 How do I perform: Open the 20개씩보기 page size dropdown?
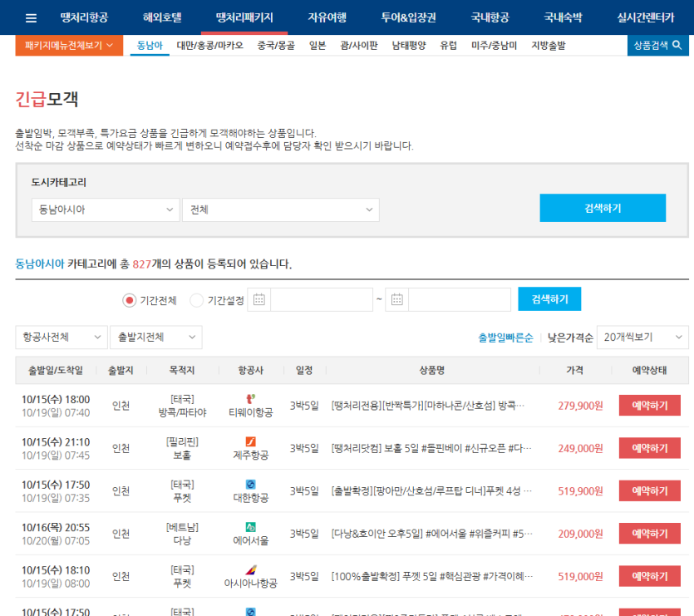click(642, 337)
